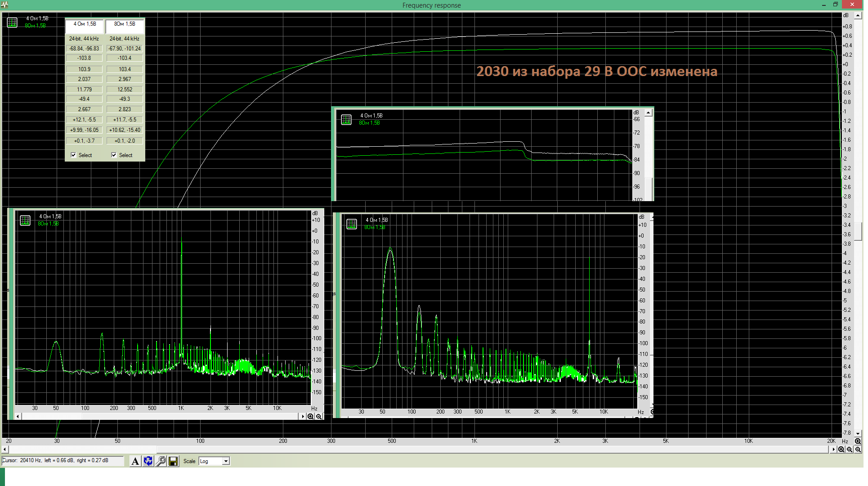Click the '2.967' table cell
Viewport: 868px width, 486px height.
[125, 80]
